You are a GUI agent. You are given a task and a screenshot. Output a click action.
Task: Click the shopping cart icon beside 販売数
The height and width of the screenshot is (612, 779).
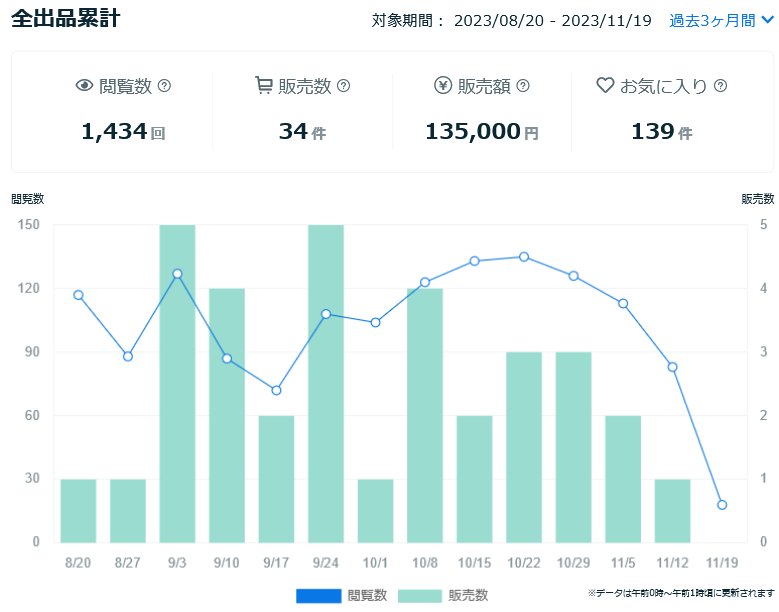(x=264, y=86)
